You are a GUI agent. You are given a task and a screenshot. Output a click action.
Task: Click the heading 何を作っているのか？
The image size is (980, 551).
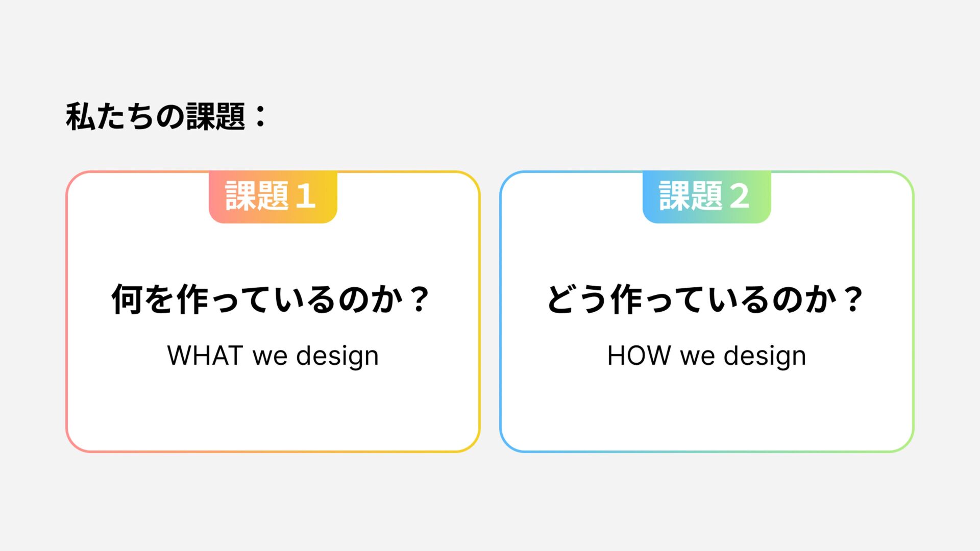pyautogui.click(x=271, y=299)
